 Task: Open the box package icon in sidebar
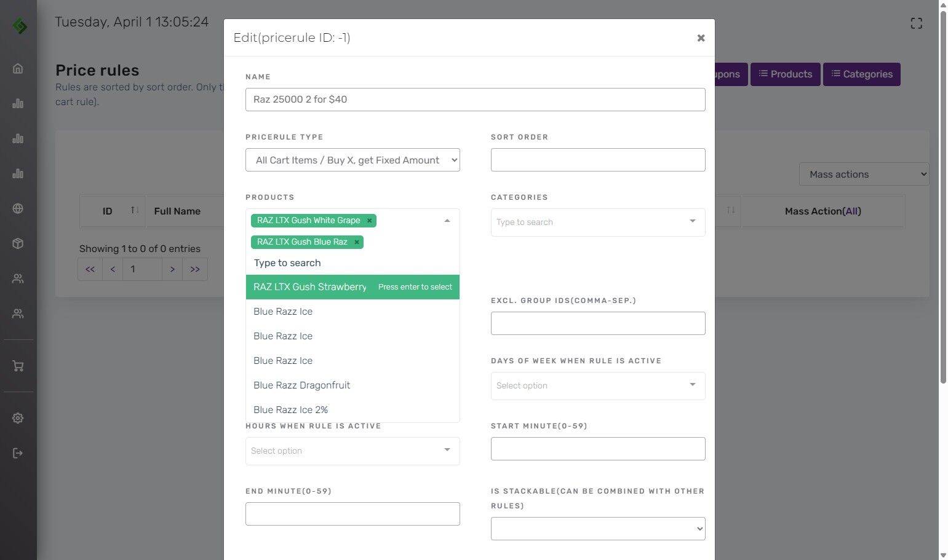pyautogui.click(x=18, y=243)
